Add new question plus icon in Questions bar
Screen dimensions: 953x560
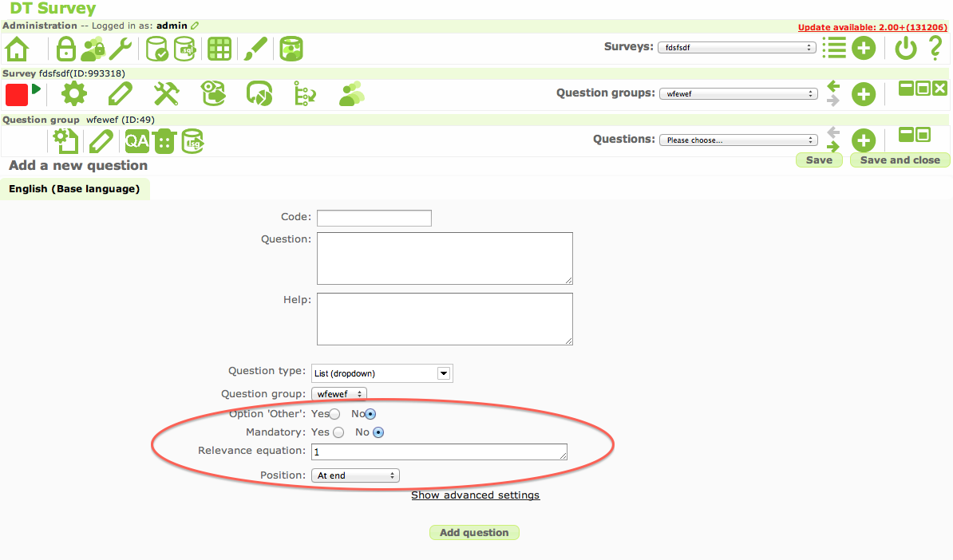(863, 140)
